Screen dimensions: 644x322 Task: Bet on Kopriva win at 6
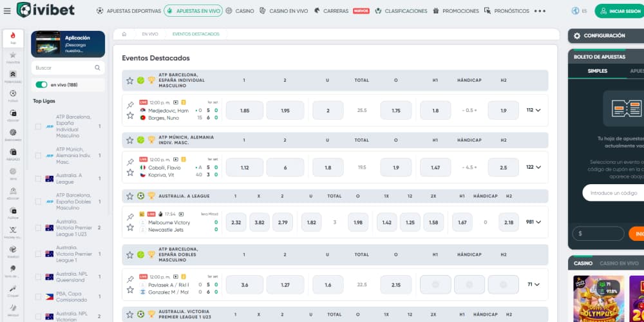285,167
